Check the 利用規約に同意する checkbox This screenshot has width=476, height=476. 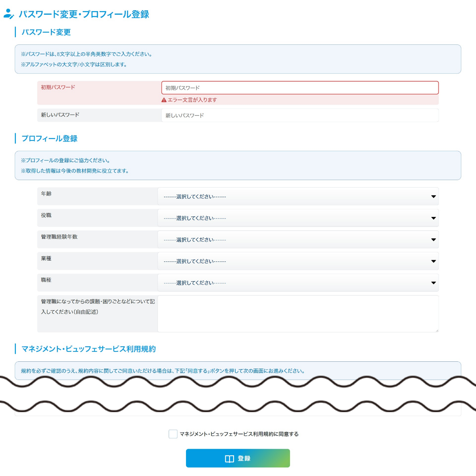(x=173, y=434)
